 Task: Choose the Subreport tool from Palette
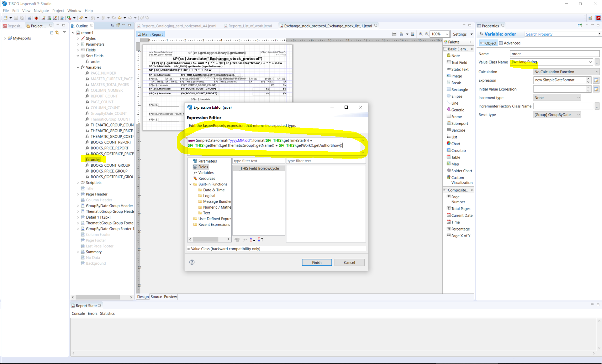[459, 123]
